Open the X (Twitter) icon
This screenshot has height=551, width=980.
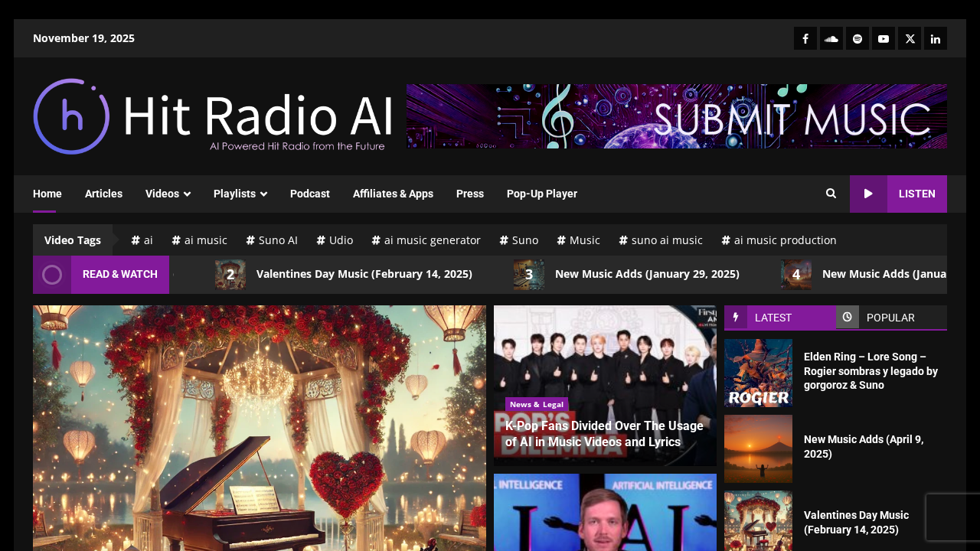point(909,37)
